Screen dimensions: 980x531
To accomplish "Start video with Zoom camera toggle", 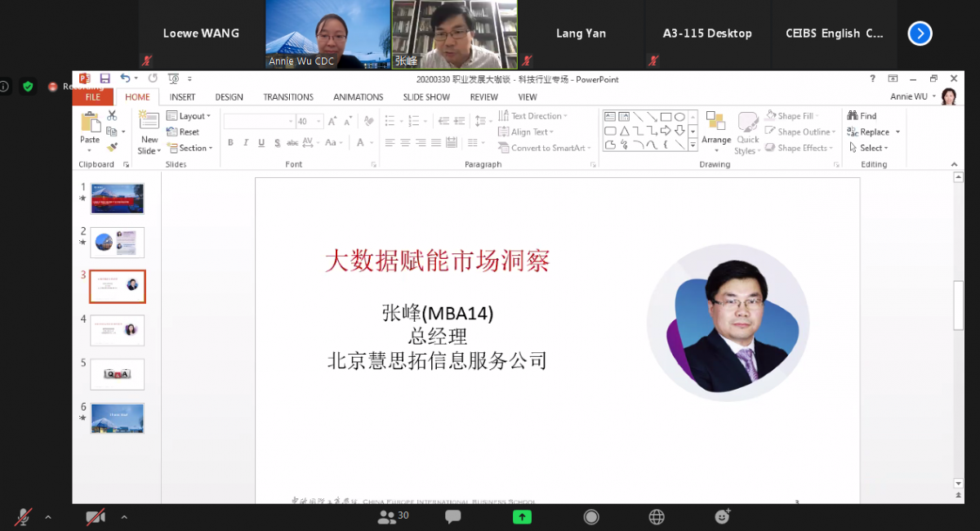I will pyautogui.click(x=96, y=516).
